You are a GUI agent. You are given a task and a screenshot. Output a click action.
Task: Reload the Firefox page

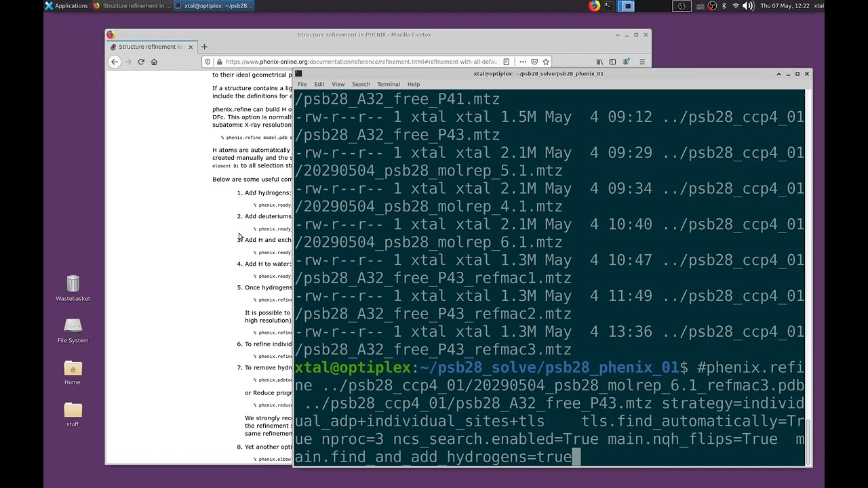(x=141, y=62)
